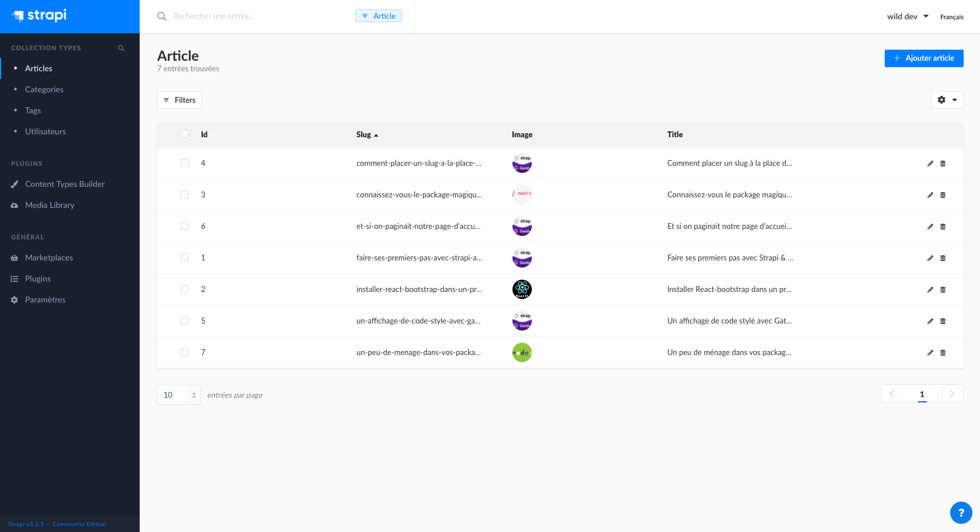Change the 10 entries per page select
The image size is (980, 532).
tap(179, 395)
